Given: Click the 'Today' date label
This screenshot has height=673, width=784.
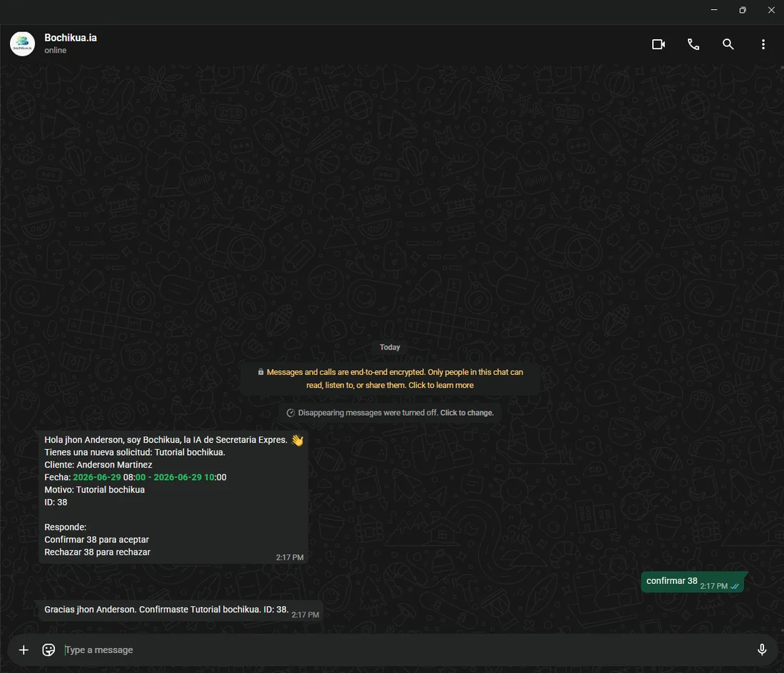Looking at the screenshot, I should coord(390,347).
